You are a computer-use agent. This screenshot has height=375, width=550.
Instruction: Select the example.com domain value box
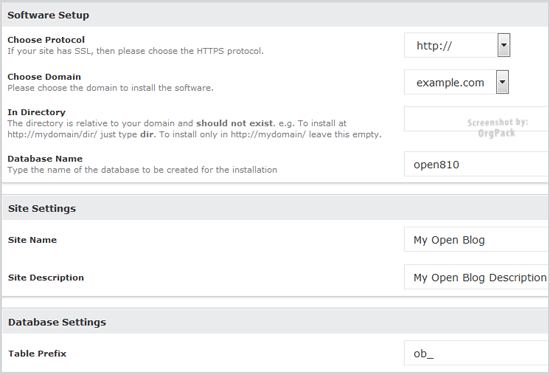click(x=450, y=82)
